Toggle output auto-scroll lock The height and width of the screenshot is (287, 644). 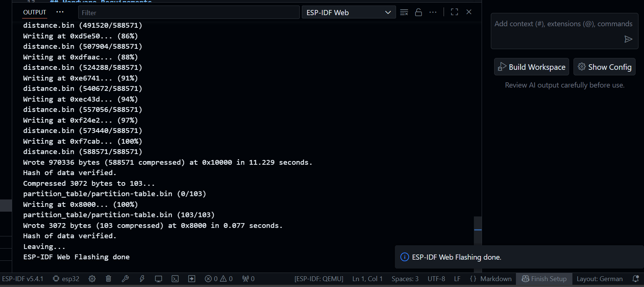coord(419,12)
